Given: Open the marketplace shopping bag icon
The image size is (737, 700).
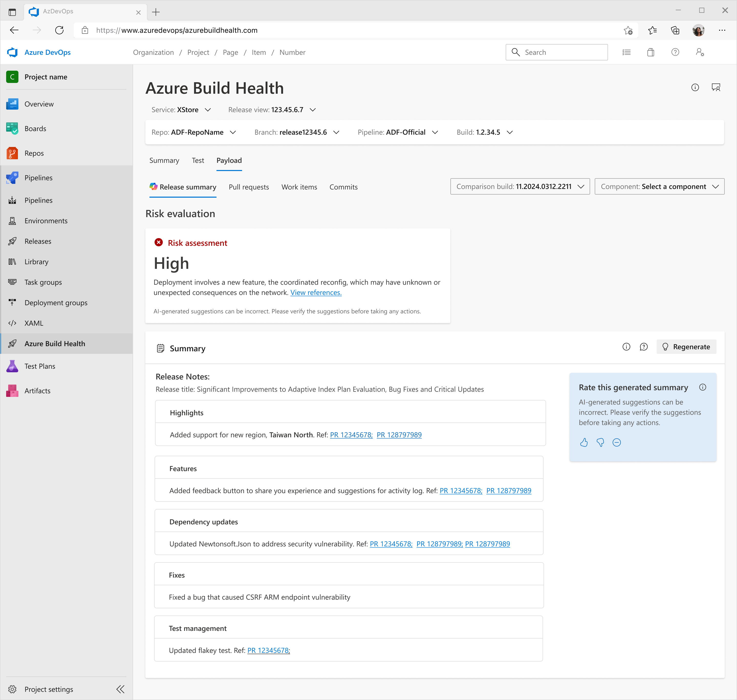Looking at the screenshot, I should 651,52.
